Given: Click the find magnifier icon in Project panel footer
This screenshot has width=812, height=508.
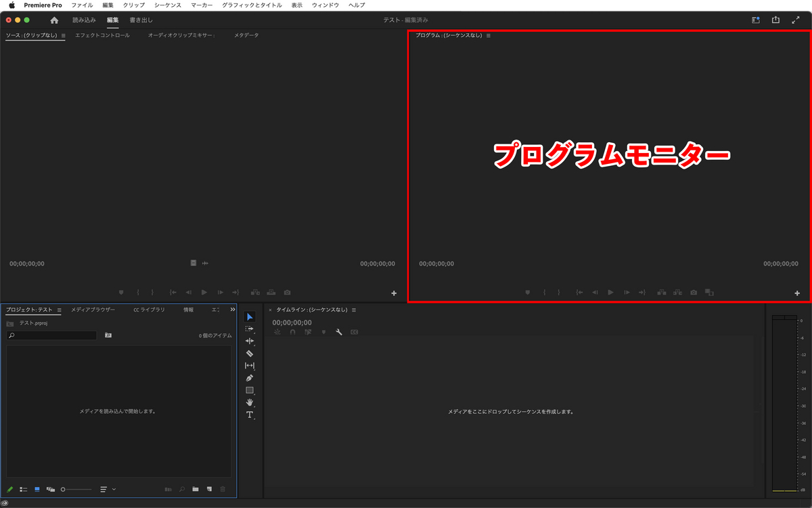Looking at the screenshot, I should 181,489.
